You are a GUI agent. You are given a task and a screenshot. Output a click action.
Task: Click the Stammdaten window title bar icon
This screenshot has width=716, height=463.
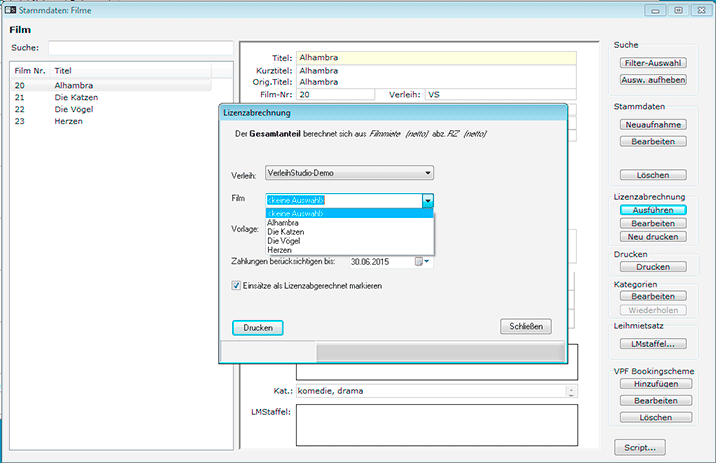pos(9,9)
